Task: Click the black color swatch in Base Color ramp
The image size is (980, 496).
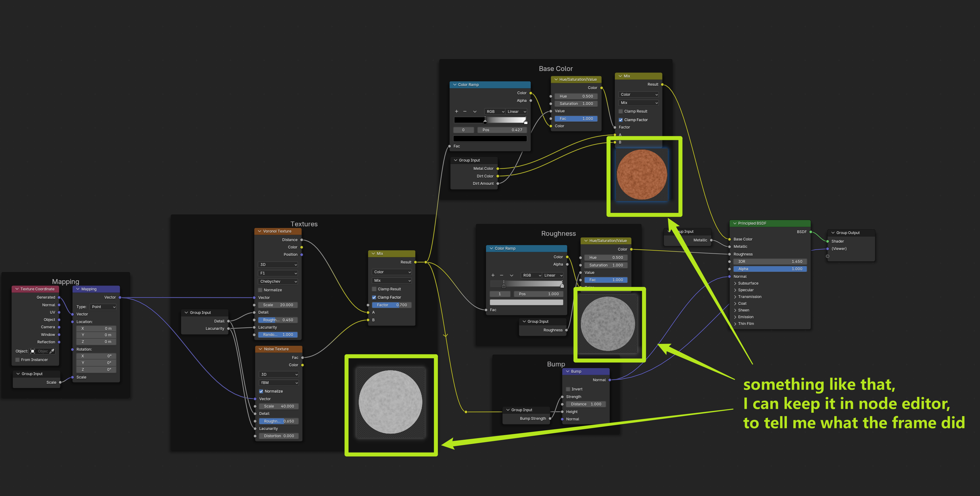Action: tap(490, 139)
